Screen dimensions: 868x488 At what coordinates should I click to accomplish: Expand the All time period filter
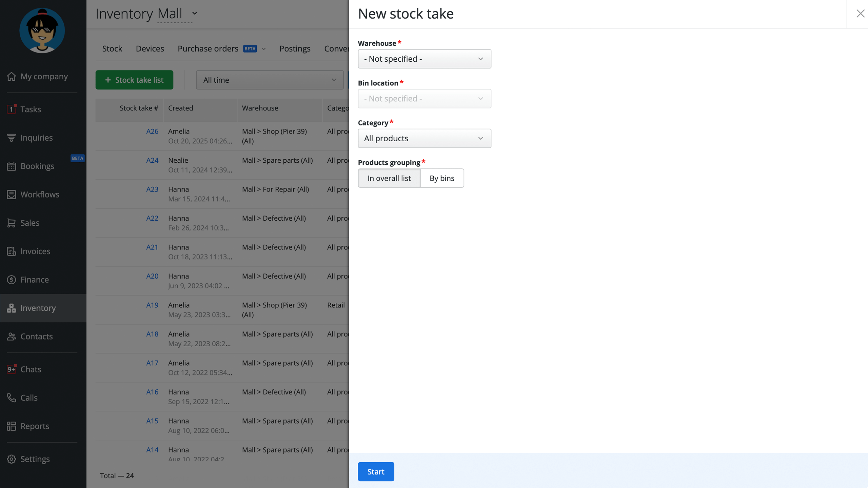tap(270, 80)
